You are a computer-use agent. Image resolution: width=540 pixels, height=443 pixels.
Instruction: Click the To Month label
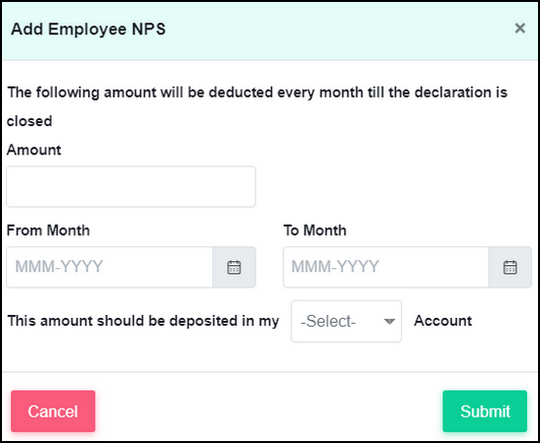tap(315, 230)
